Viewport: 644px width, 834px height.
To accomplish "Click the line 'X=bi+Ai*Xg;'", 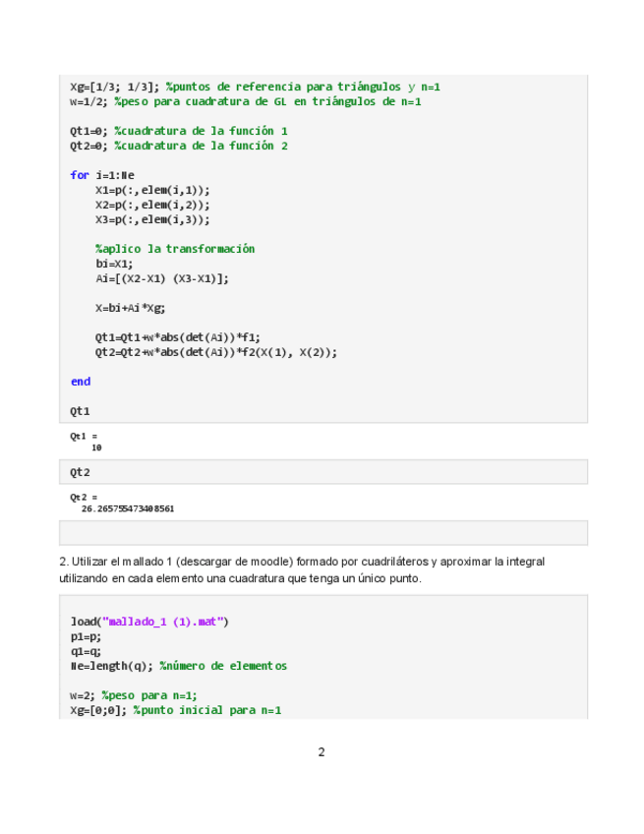I will click(x=131, y=308).
